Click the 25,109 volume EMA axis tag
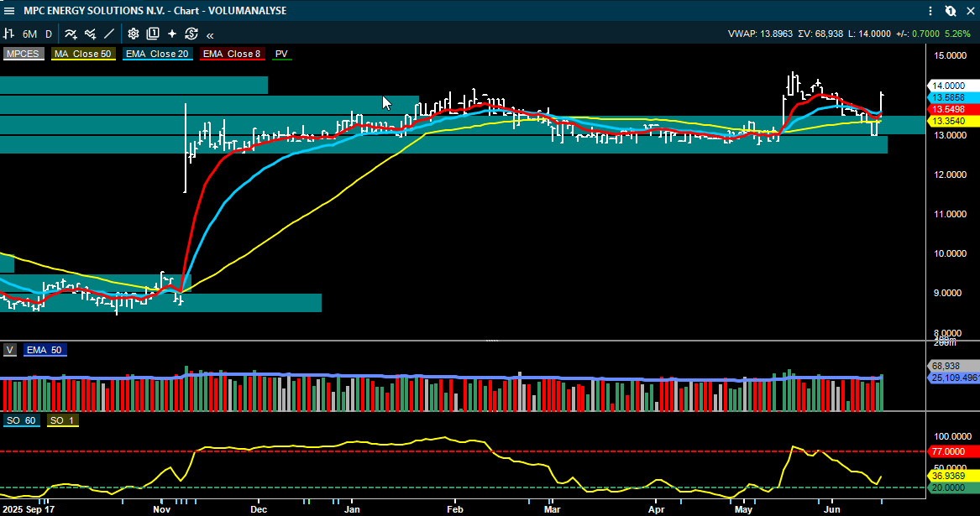This screenshot has width=980, height=516. coord(953,378)
